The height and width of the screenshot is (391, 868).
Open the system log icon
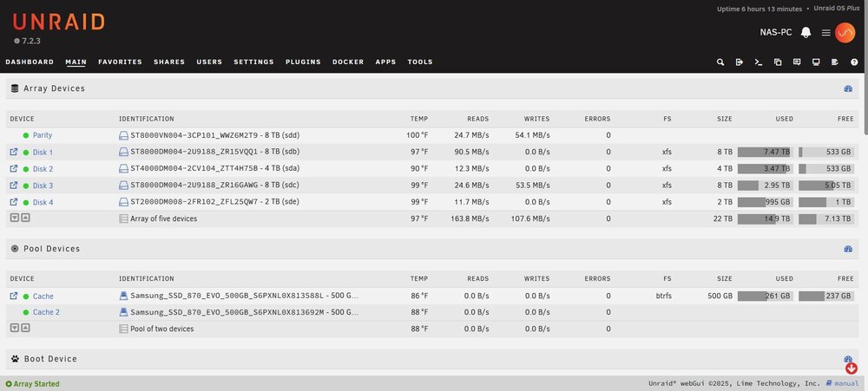click(835, 62)
